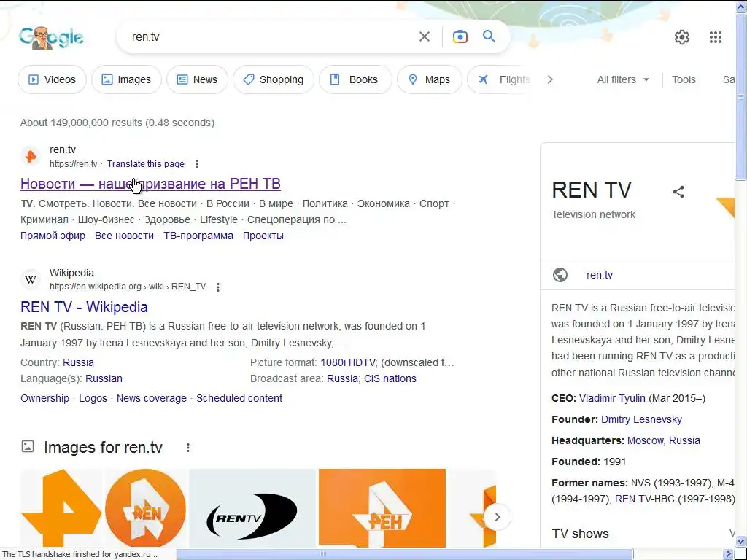This screenshot has height=560, width=747.
Task: Open first orange arrow logo thumbnail
Action: (x=61, y=508)
